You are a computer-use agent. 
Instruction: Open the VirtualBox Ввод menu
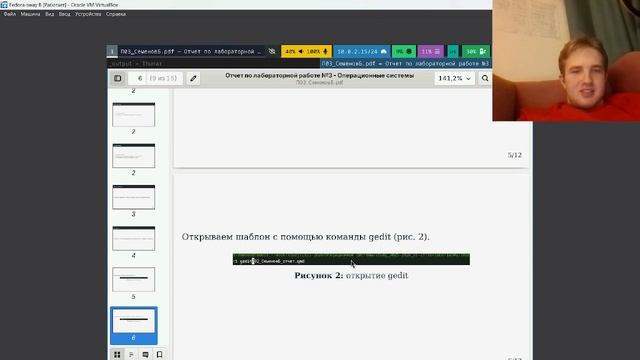(x=64, y=14)
